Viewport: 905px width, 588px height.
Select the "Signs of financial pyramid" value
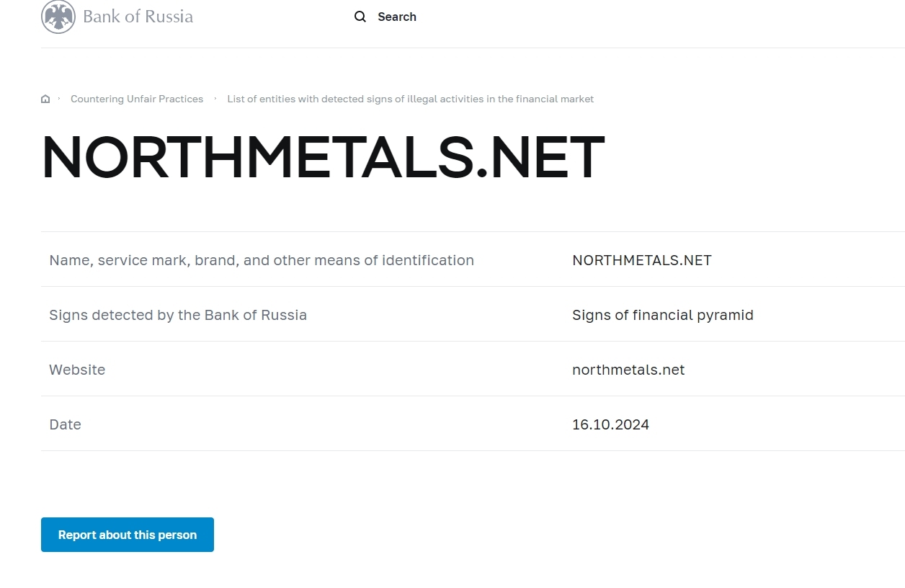662,315
